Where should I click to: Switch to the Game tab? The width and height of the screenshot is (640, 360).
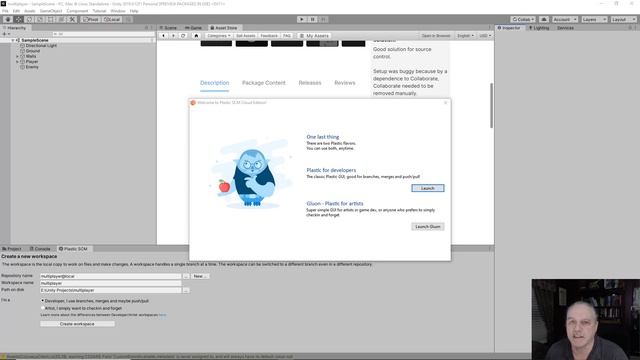tap(194, 28)
